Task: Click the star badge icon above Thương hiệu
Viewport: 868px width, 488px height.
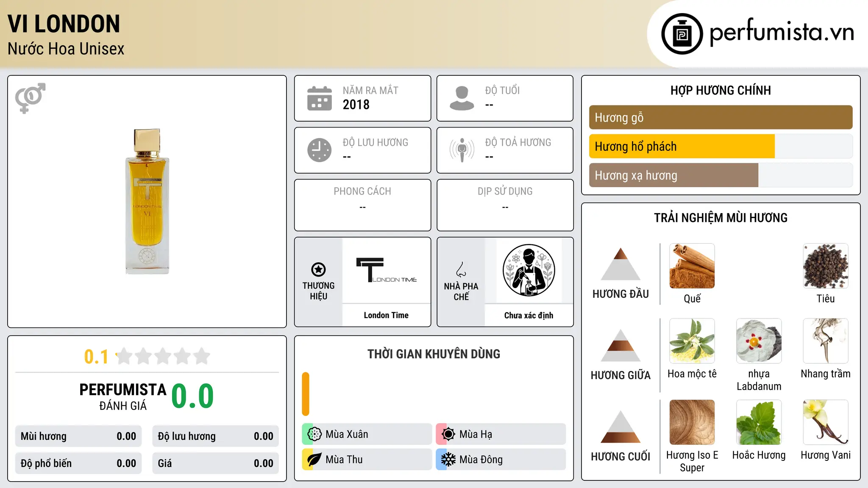Action: coord(318,269)
